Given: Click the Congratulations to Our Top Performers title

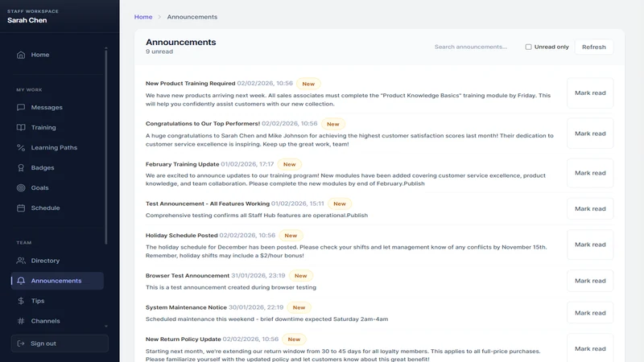Looking at the screenshot, I should coord(203,124).
